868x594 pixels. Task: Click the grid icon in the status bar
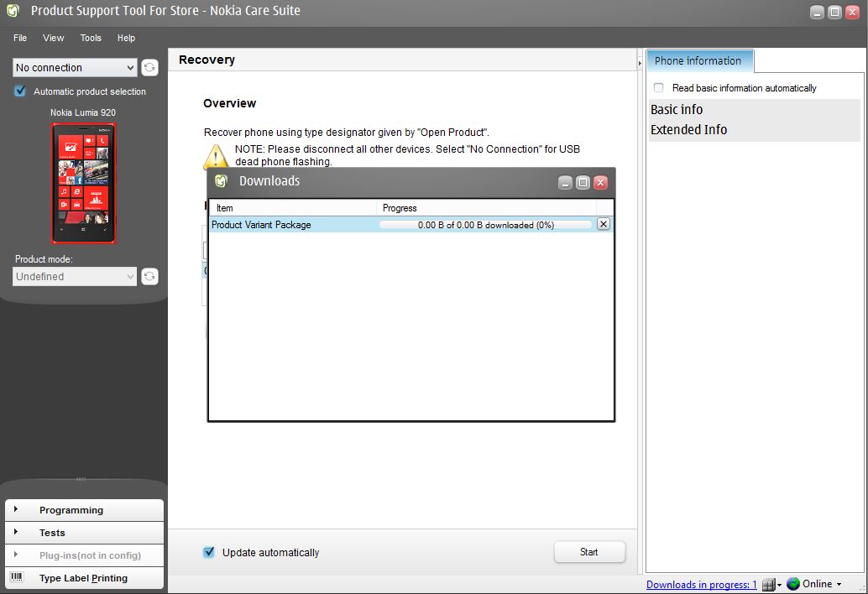tap(768, 585)
